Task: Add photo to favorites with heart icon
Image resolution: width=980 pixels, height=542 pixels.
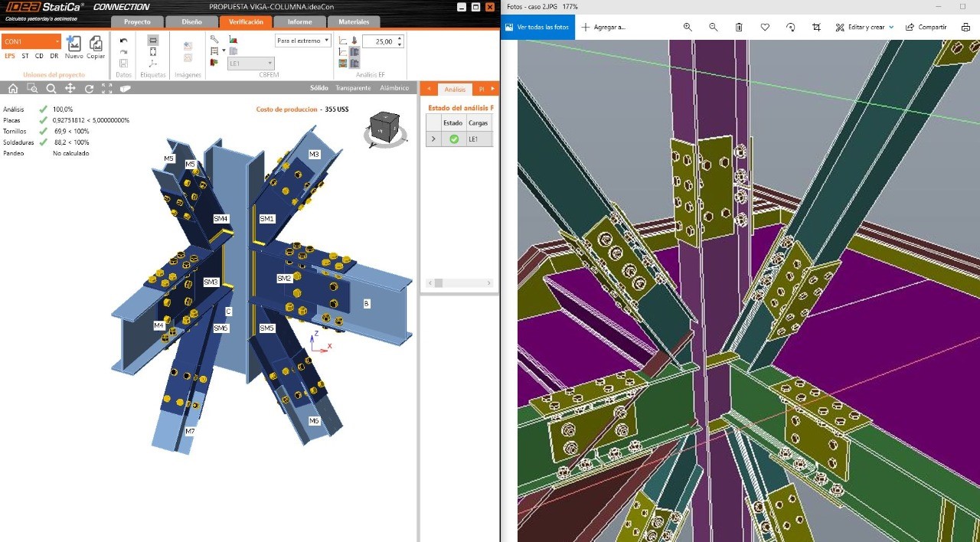Action: coord(765,28)
